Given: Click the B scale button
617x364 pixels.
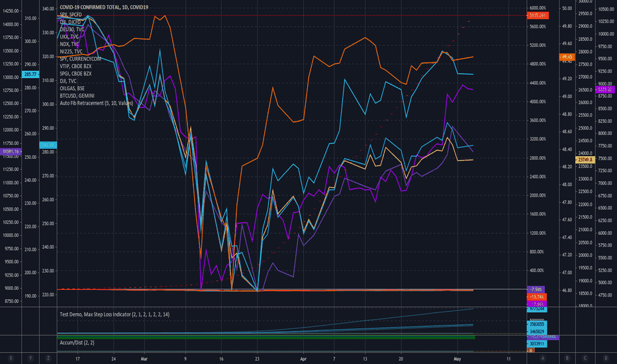Looking at the screenshot, I should pos(567,358).
